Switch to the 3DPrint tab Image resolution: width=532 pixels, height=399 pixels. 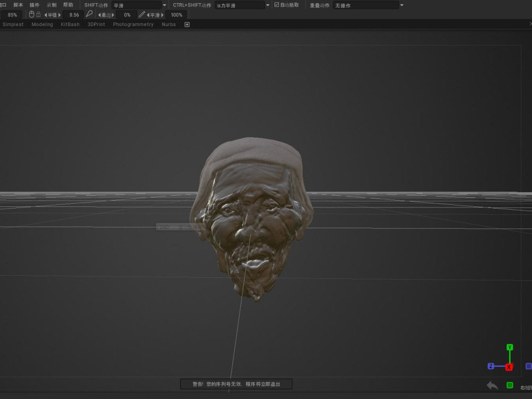pos(96,24)
